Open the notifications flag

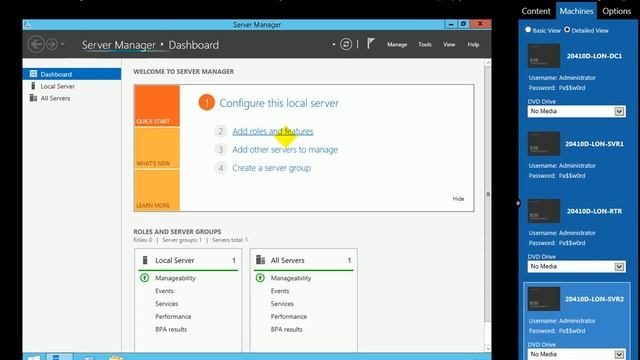pyautogui.click(x=371, y=44)
